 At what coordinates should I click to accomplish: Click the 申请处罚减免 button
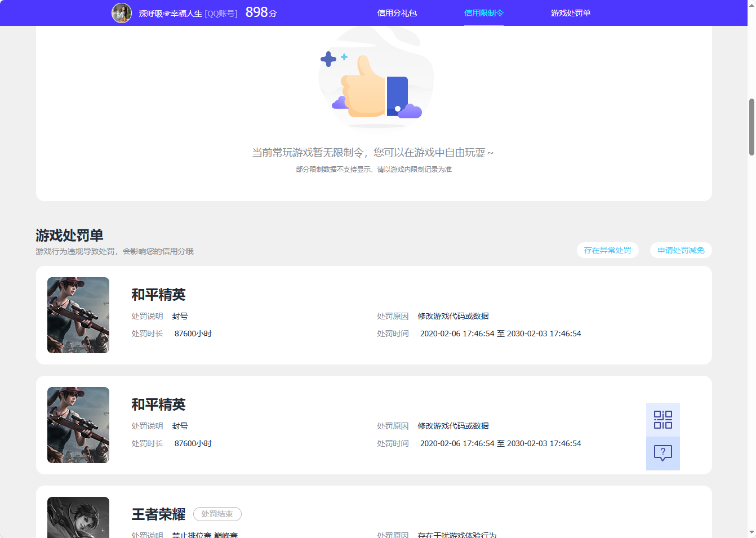pos(681,250)
